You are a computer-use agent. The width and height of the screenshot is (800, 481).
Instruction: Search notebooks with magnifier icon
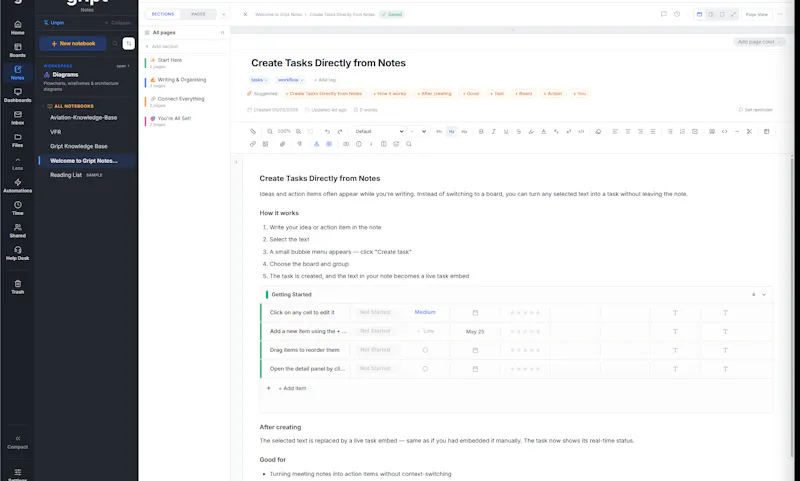pyautogui.click(x=115, y=44)
